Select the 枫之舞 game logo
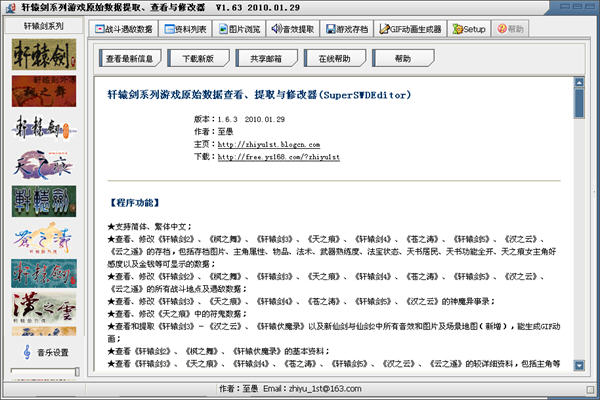This screenshot has width=600, height=400. point(44,91)
